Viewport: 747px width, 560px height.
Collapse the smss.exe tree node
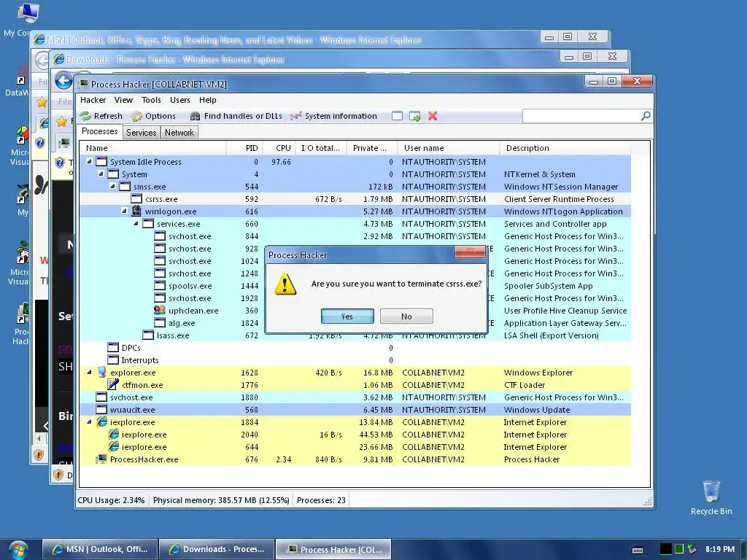point(112,186)
